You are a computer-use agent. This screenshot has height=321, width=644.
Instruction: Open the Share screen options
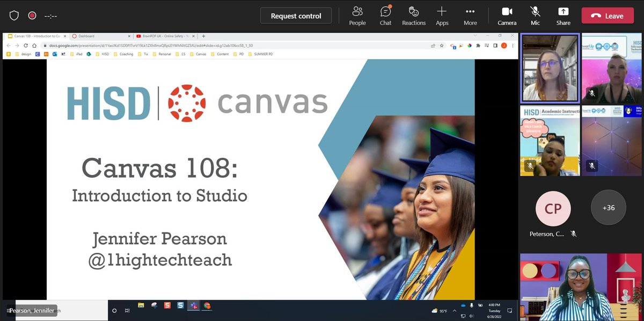click(x=563, y=14)
